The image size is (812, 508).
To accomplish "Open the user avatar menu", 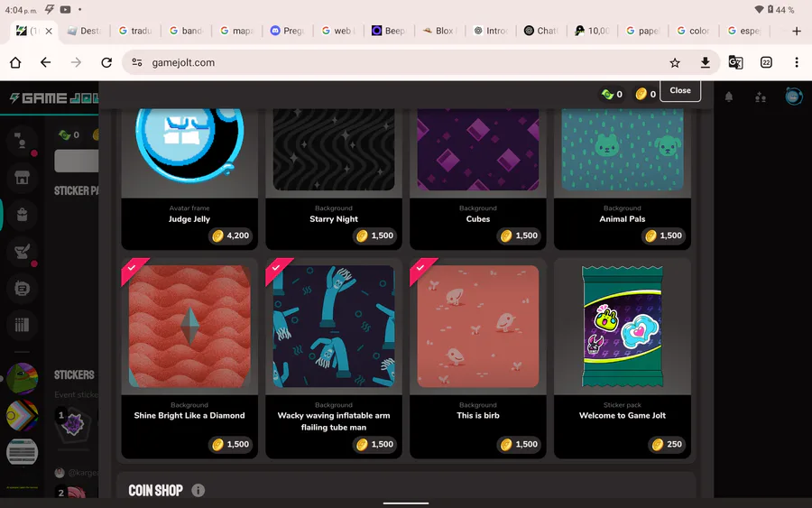I will coord(793,97).
